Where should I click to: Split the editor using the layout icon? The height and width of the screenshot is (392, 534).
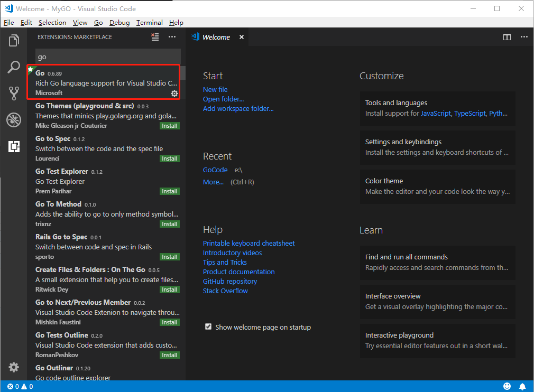[507, 37]
